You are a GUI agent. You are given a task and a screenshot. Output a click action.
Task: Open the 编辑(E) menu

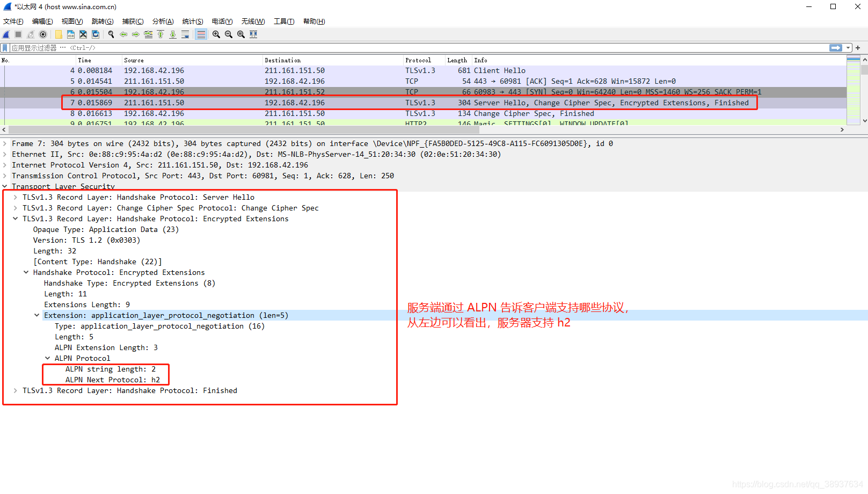click(x=42, y=21)
